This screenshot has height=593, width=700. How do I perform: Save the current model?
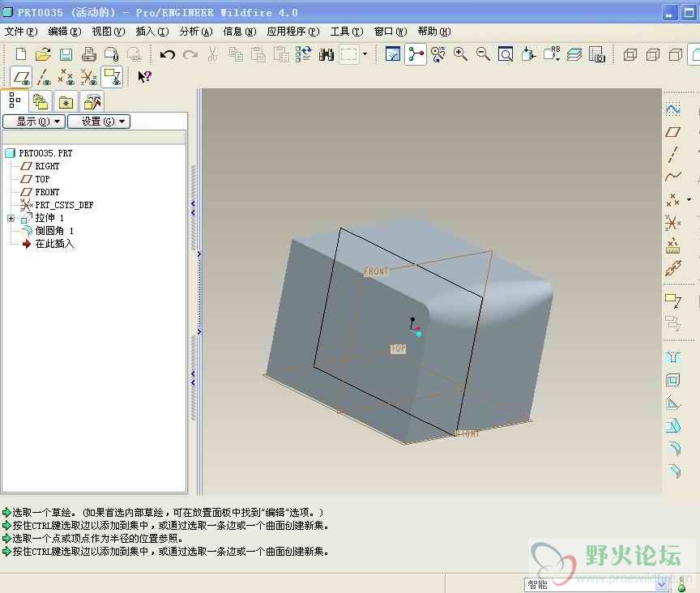click(x=66, y=54)
